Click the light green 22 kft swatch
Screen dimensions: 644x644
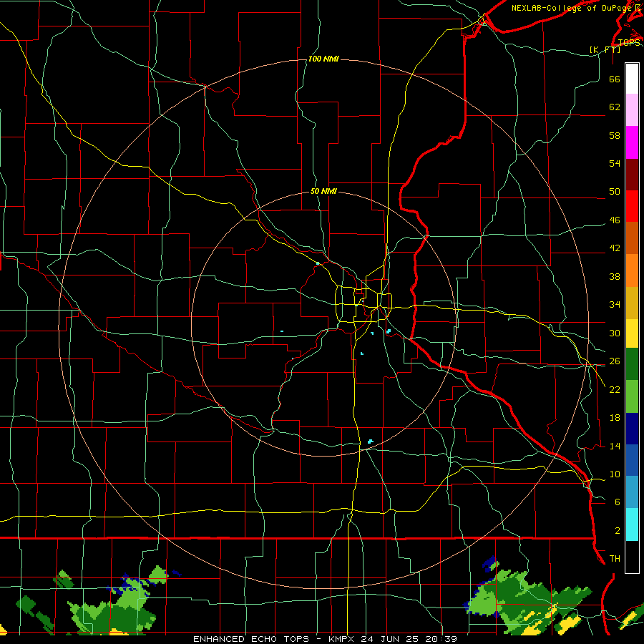pos(632,396)
